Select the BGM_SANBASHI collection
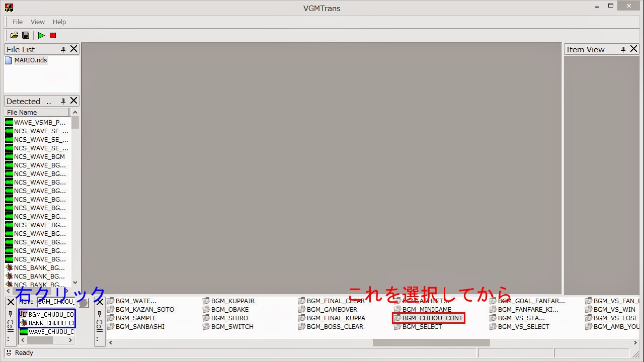Viewport: 644px width, 362px height. coord(140,327)
